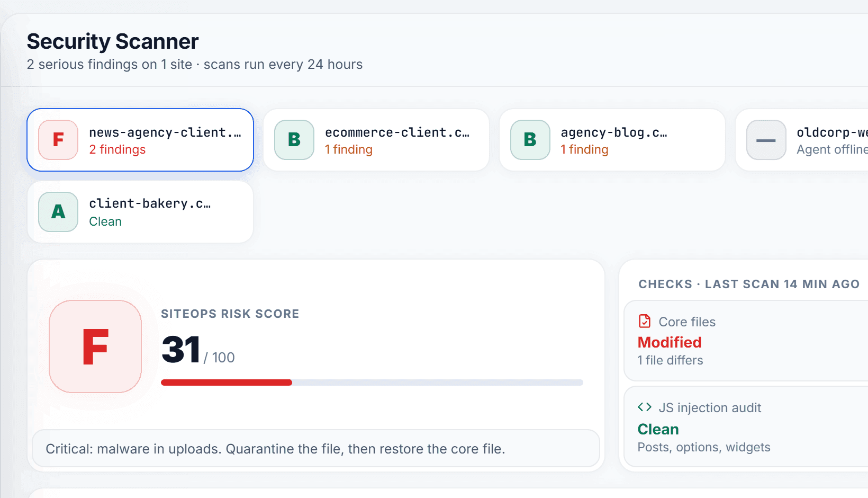Click the A grade badge on client-bakery
The image size is (868, 498).
click(x=58, y=212)
